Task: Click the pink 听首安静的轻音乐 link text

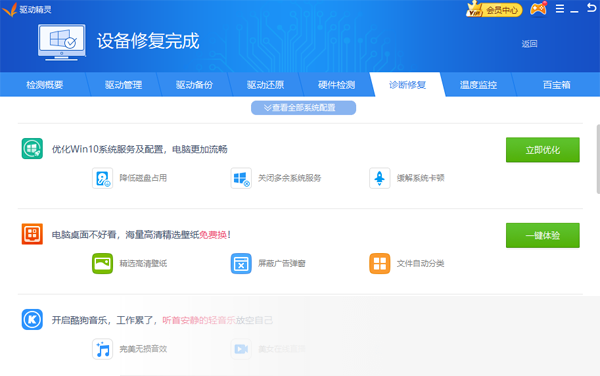Action: [198, 320]
